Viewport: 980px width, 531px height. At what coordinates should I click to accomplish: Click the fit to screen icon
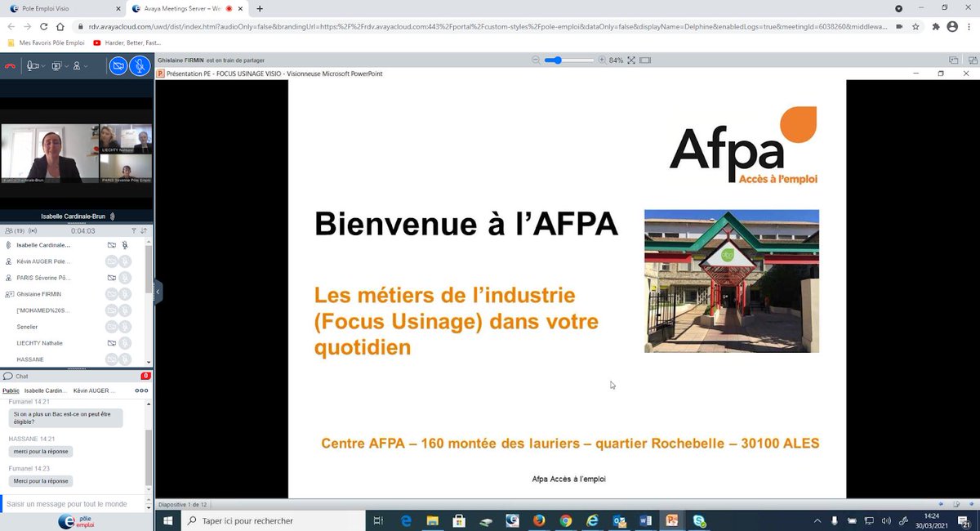click(632, 60)
